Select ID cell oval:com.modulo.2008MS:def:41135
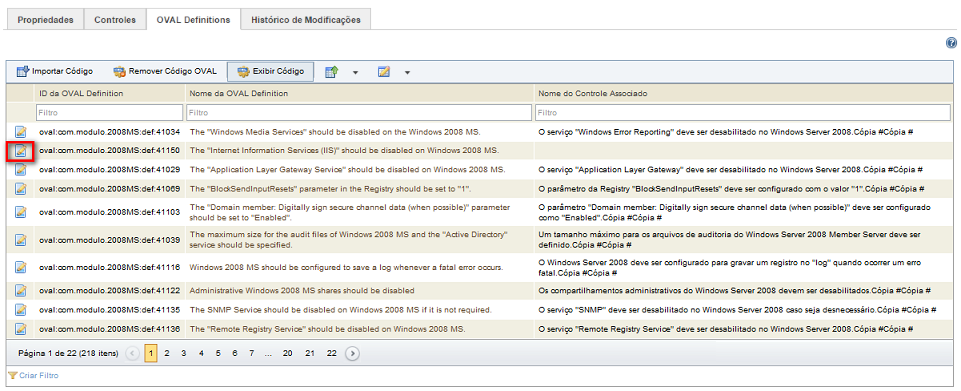The height and width of the screenshot is (391, 961). coord(109,309)
